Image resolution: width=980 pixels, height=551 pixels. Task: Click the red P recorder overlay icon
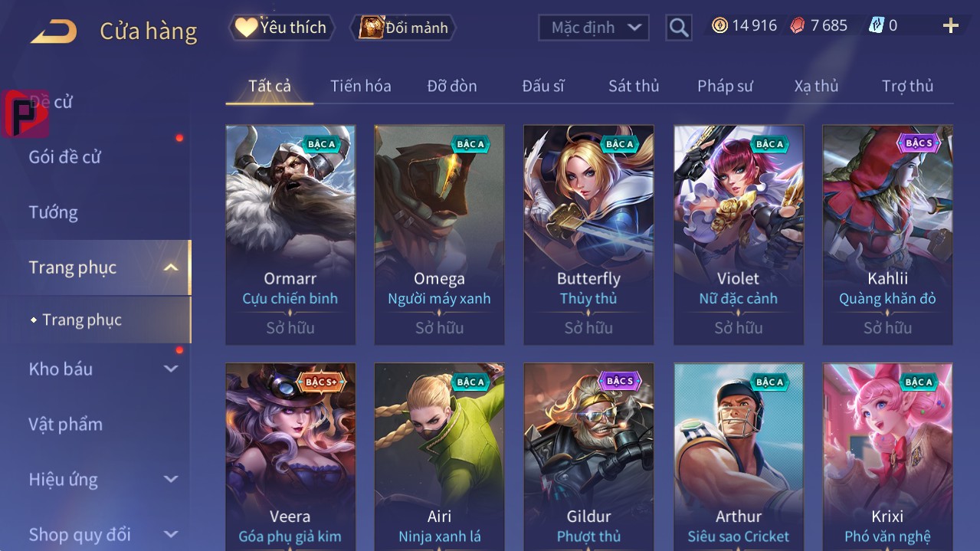click(x=25, y=113)
